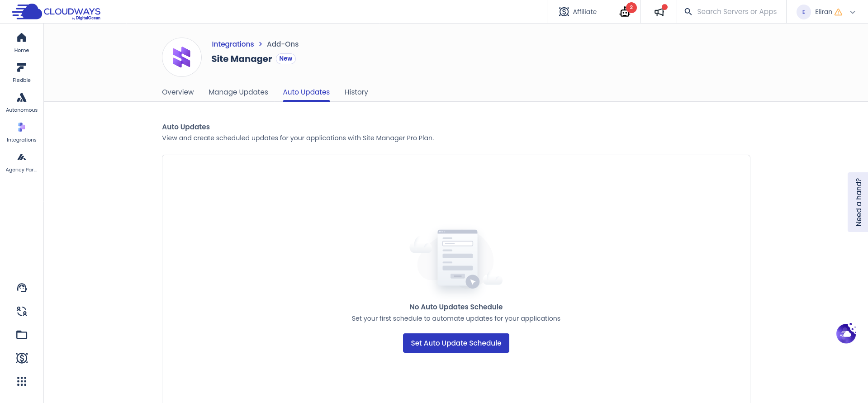Select the Auto Updates tab
Viewport: 868px width, 403px height.
[306, 92]
